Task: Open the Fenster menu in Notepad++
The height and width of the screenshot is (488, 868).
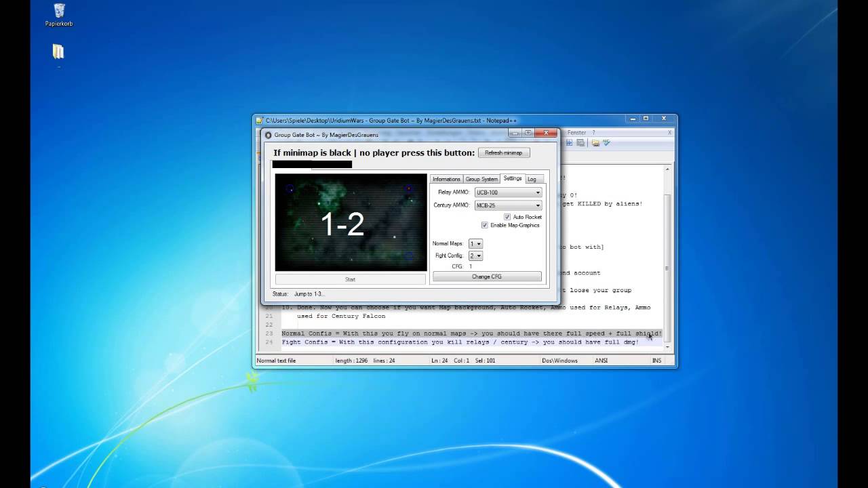Action: click(577, 133)
